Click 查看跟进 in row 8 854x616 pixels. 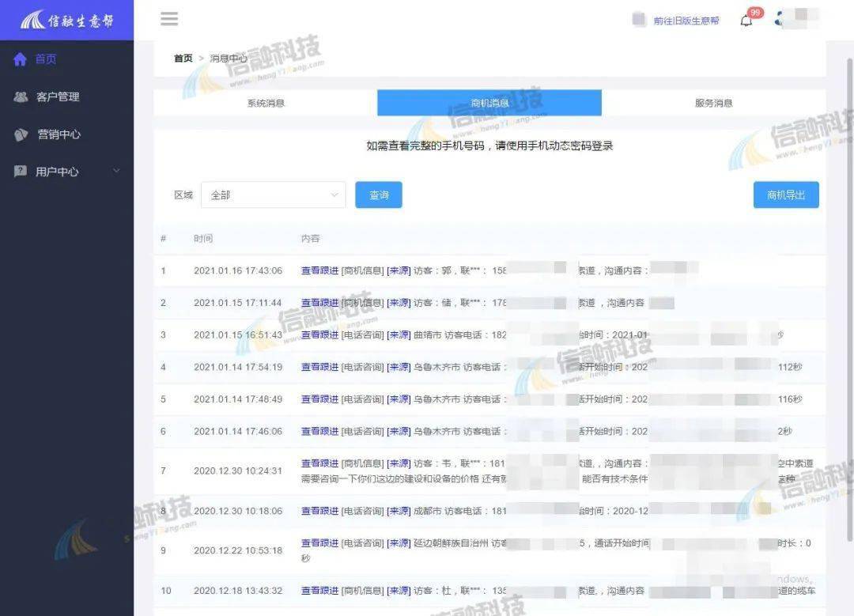(x=319, y=511)
